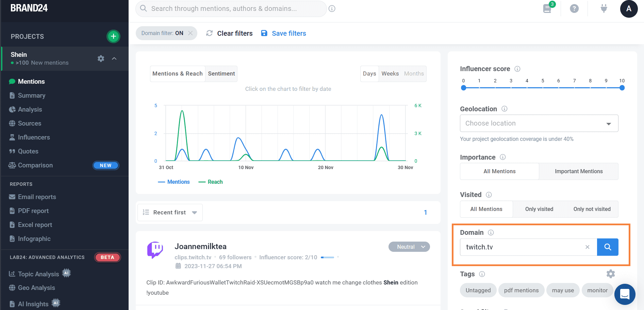
Task: Open the Quotes section
Action: (x=28, y=151)
